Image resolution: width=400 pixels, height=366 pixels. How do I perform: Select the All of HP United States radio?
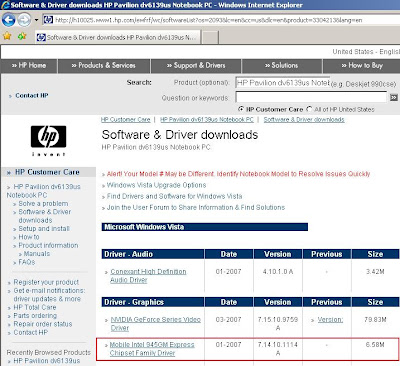pyautogui.click(x=309, y=109)
